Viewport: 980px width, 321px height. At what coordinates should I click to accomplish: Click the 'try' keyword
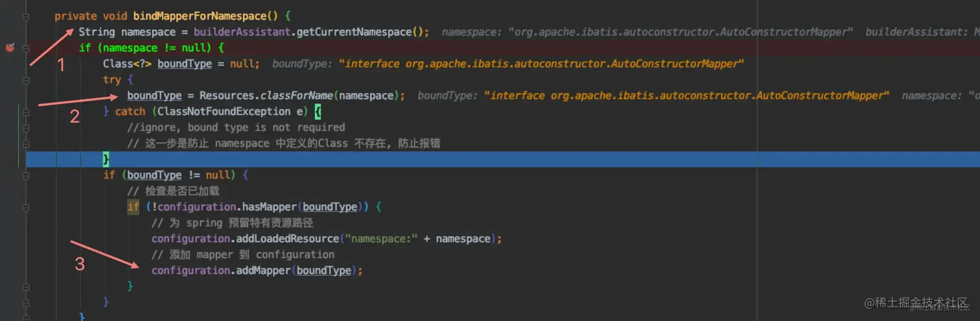pos(112,80)
